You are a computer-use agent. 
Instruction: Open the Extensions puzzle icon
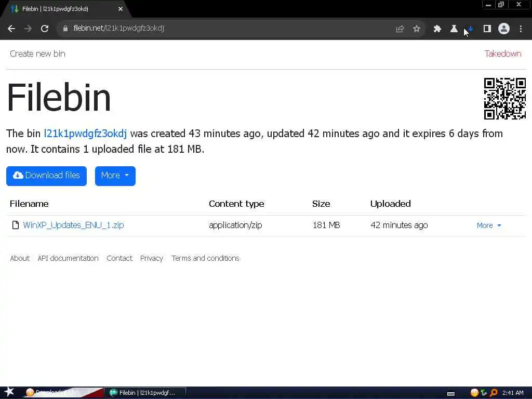pos(437,29)
